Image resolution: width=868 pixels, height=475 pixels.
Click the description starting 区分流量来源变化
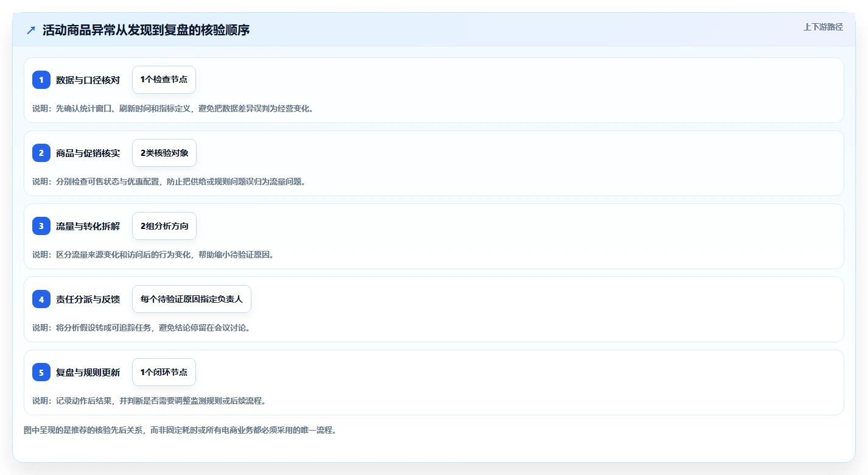point(153,255)
